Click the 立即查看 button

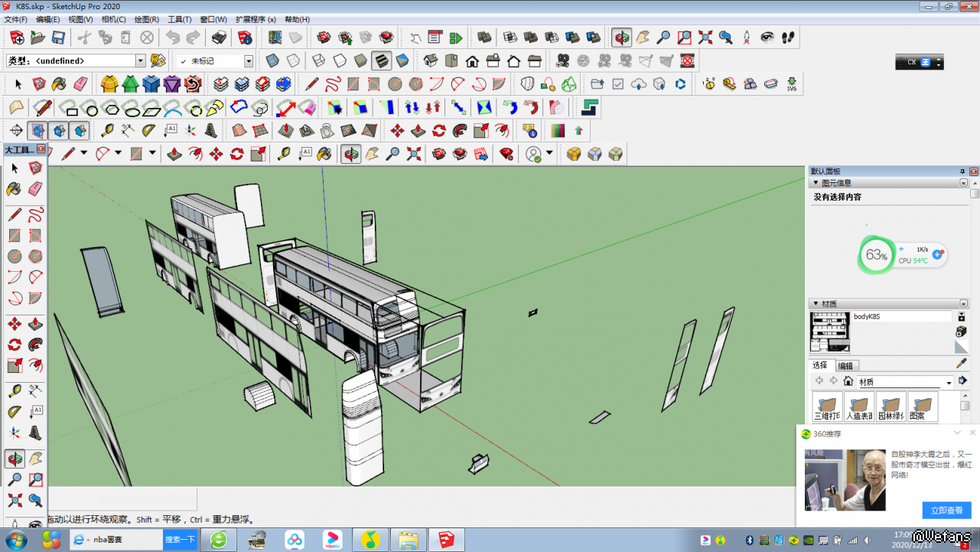[946, 510]
